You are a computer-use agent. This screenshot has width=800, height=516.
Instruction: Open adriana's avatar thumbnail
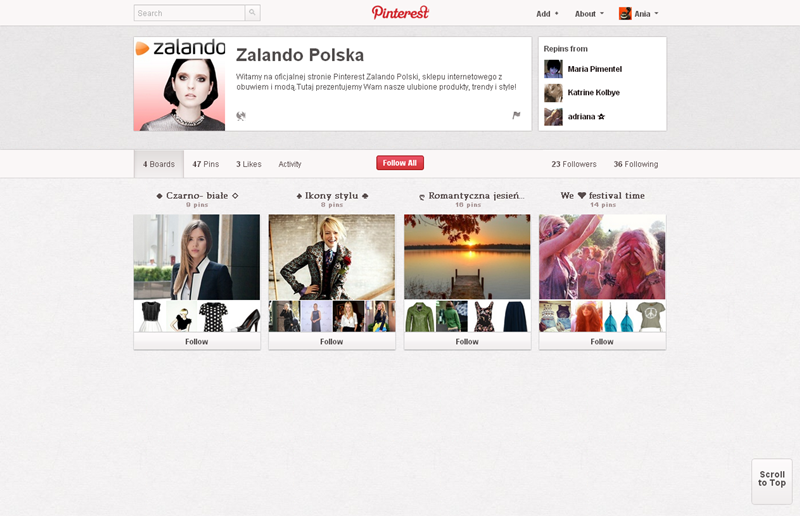[x=553, y=116]
